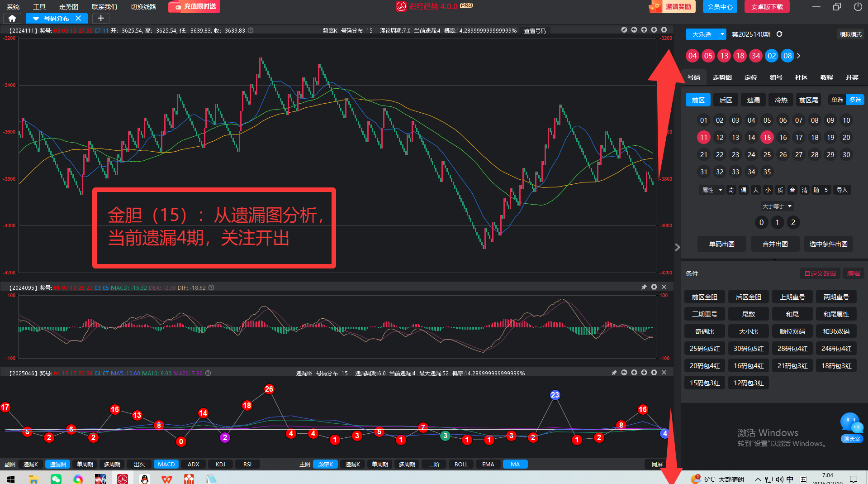This screenshot has width=868, height=484.
Task: Open the 走势图 menu in top menu bar
Action: click(x=69, y=7)
